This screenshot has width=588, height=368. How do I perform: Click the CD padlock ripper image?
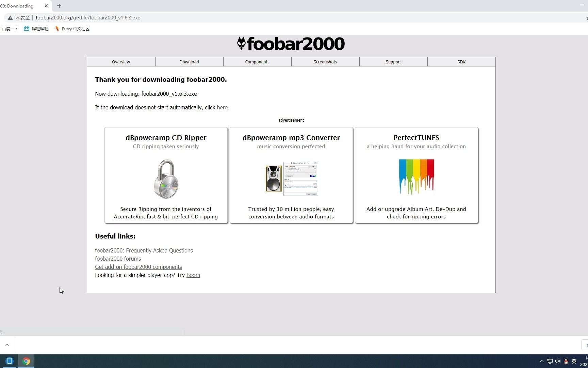click(166, 179)
